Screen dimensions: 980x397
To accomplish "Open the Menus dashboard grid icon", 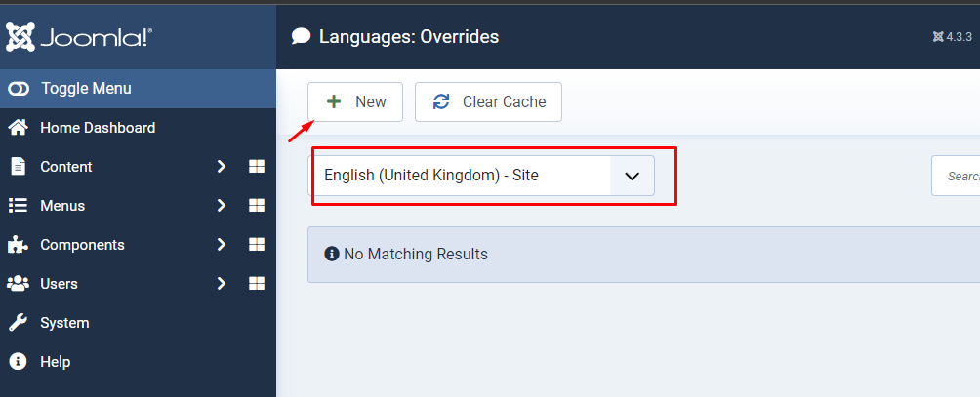I will [x=257, y=206].
